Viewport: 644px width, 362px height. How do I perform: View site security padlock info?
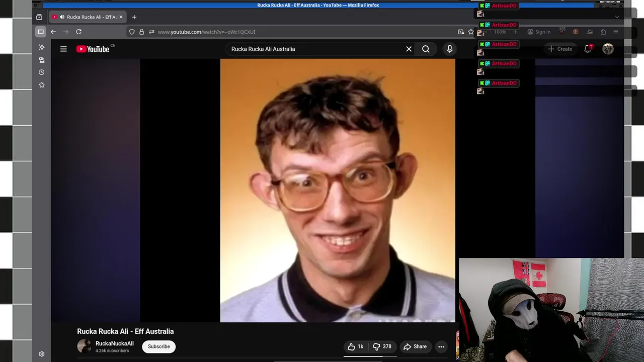(x=142, y=32)
